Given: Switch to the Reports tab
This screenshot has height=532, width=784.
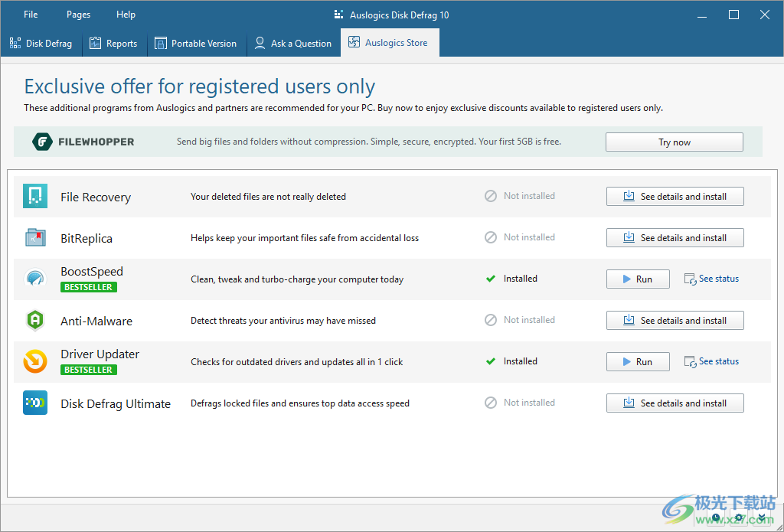Looking at the screenshot, I should 113,43.
